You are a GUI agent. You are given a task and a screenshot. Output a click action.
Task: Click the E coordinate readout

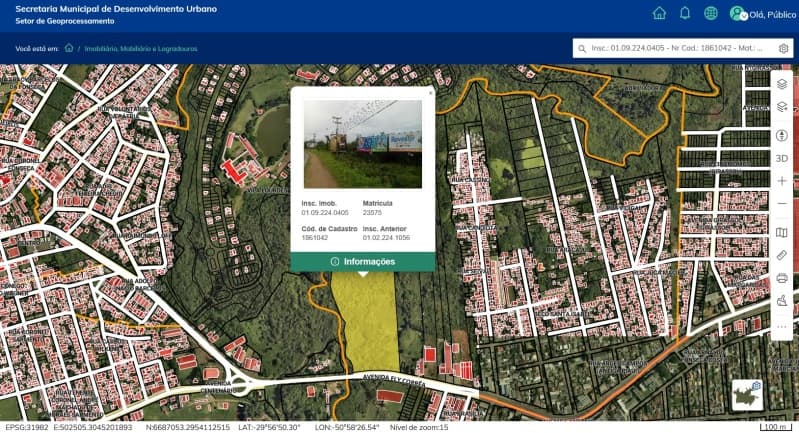pyautogui.click(x=93, y=427)
